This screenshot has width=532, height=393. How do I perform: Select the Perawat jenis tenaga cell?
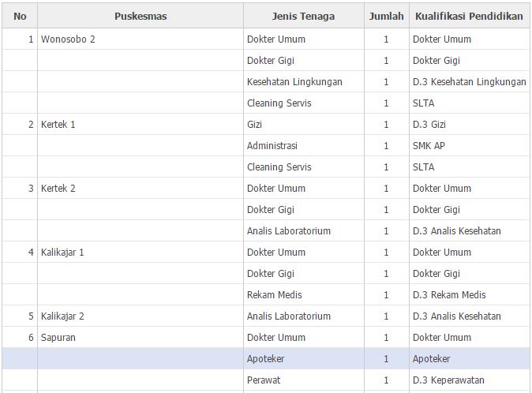pyautogui.click(x=264, y=380)
